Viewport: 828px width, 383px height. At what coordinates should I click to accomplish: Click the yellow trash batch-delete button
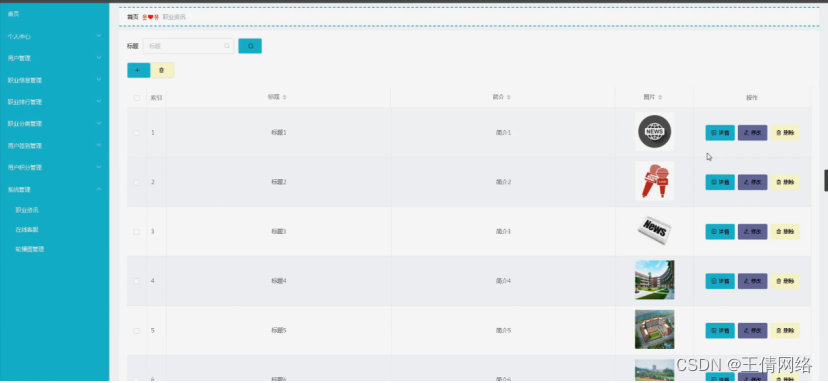(162, 70)
